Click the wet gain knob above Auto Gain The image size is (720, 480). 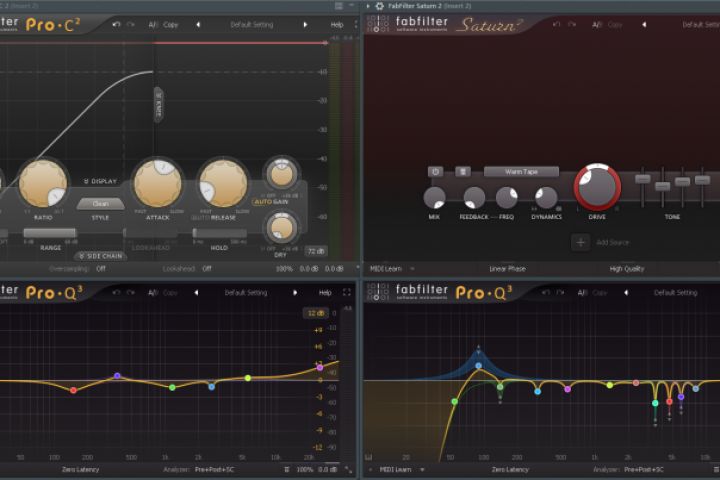tap(281, 175)
